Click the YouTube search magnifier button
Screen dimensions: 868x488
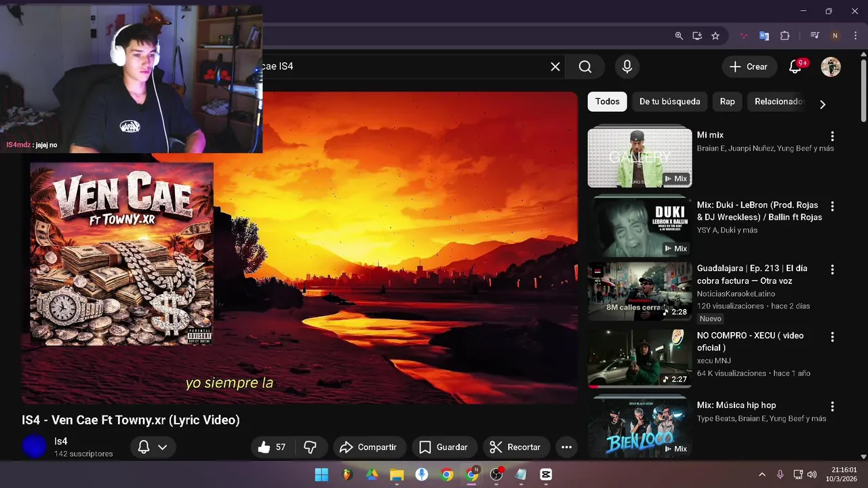tap(585, 66)
